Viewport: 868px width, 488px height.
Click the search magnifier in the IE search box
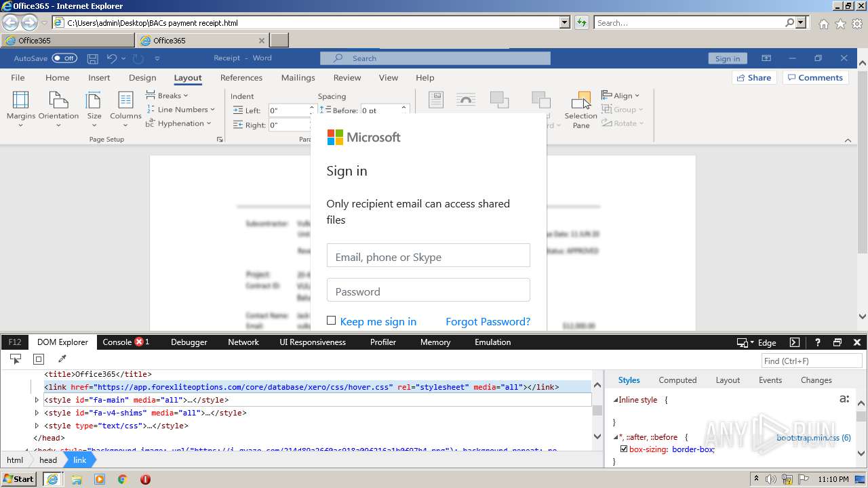coord(789,22)
